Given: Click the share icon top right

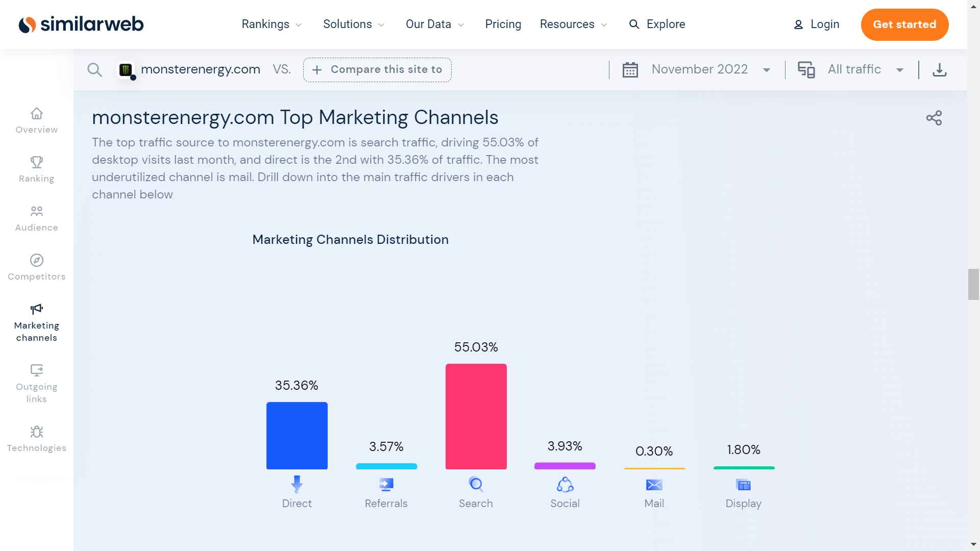Looking at the screenshot, I should [934, 118].
